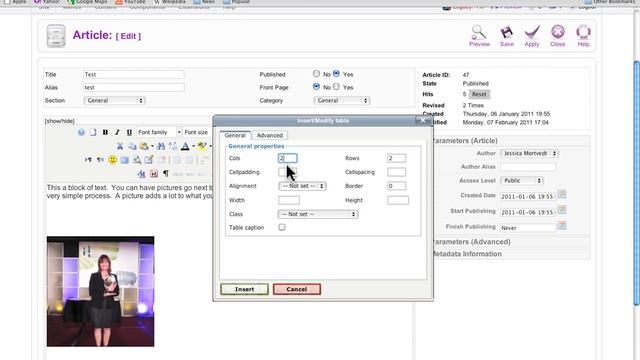Toggle underline formatting
This screenshot has width=640, height=360.
(129, 132)
